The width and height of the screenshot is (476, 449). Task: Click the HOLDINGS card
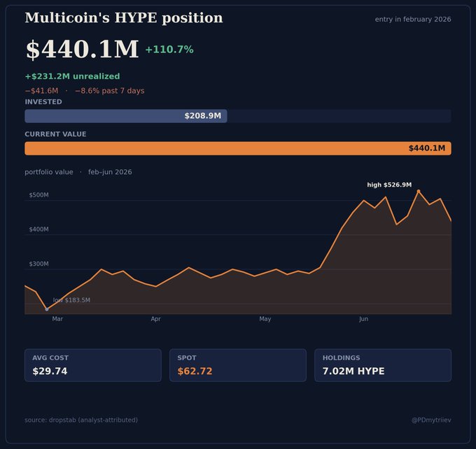pos(383,365)
